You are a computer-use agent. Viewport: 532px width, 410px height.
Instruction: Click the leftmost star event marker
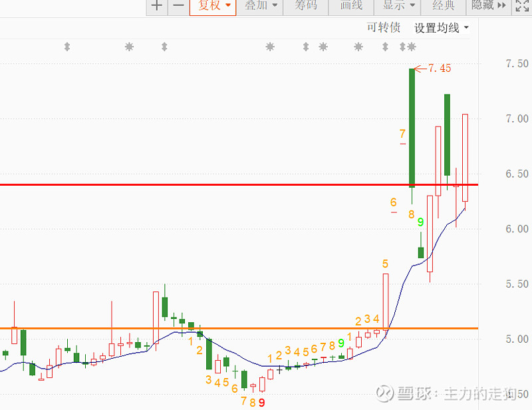click(129, 47)
